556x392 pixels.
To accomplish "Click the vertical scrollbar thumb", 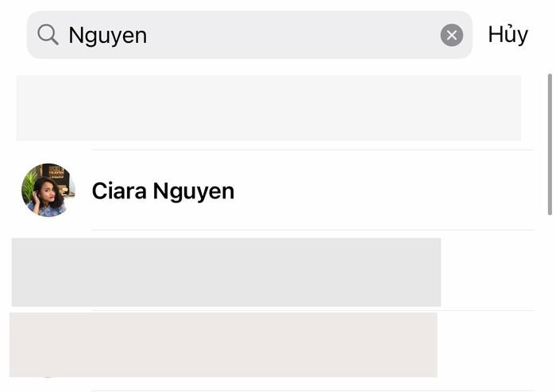I will (550, 143).
